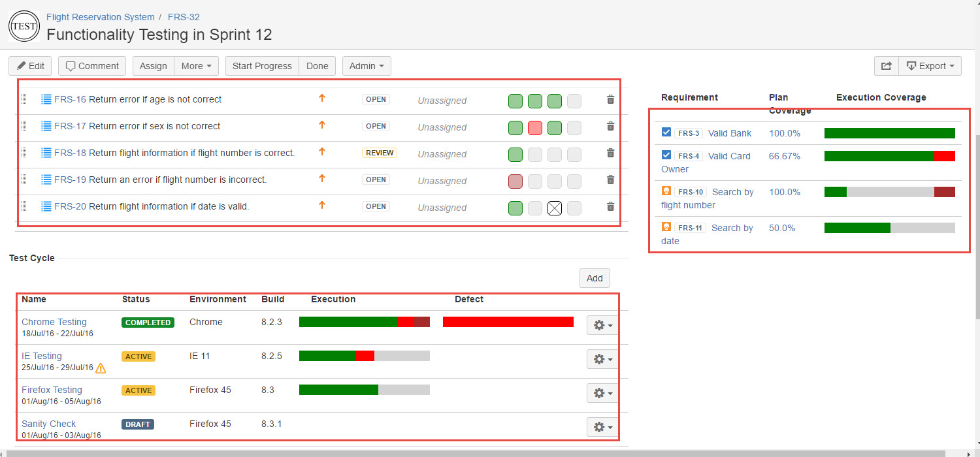Image resolution: width=980 pixels, height=457 pixels.
Task: Click the TEST project avatar logo
Action: (24, 26)
